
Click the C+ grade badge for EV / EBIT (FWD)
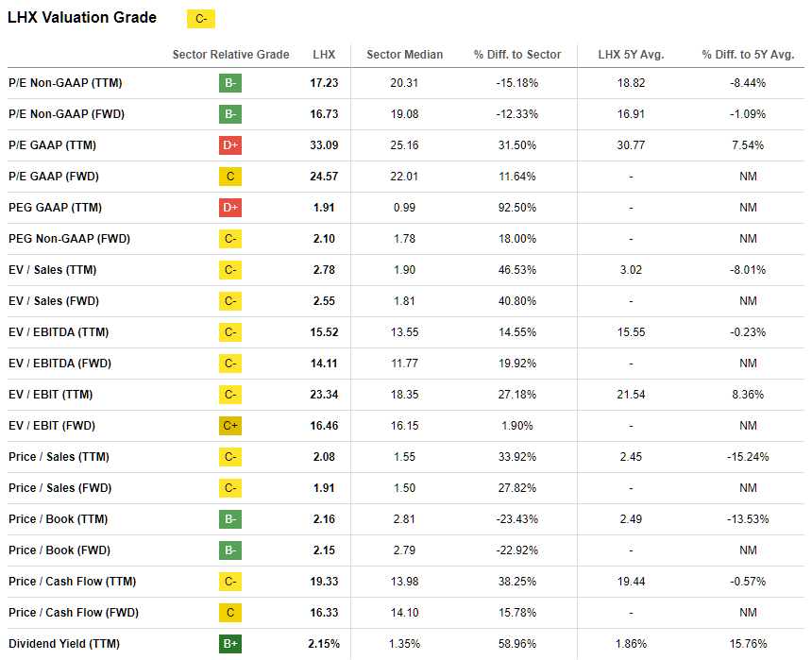coord(230,426)
